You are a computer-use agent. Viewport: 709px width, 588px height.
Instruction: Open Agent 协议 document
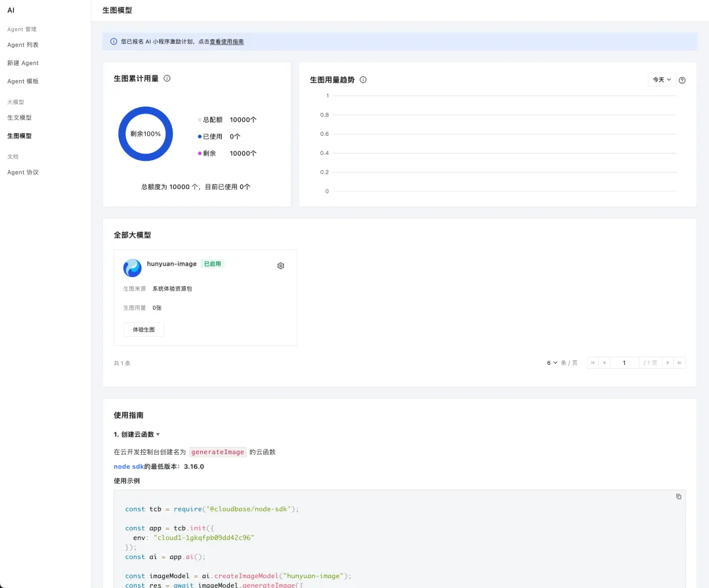(x=23, y=172)
